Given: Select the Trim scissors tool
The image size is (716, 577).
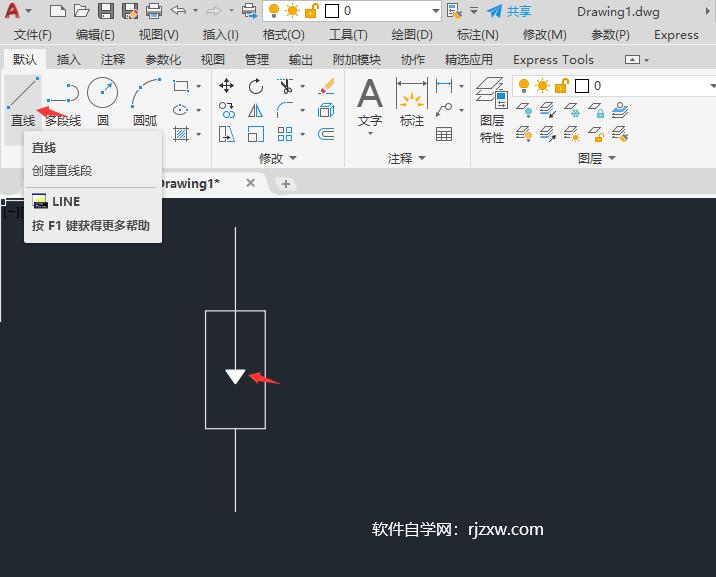Looking at the screenshot, I should tap(285, 86).
